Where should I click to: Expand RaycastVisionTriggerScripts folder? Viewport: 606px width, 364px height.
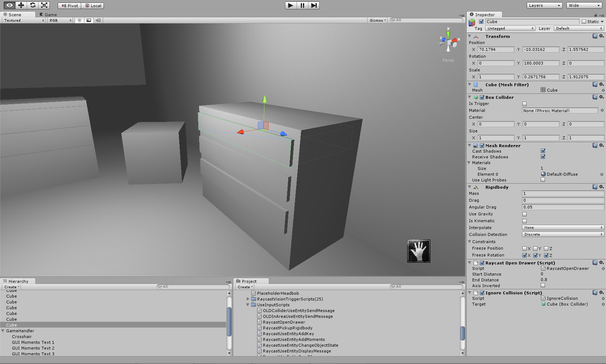point(248,299)
